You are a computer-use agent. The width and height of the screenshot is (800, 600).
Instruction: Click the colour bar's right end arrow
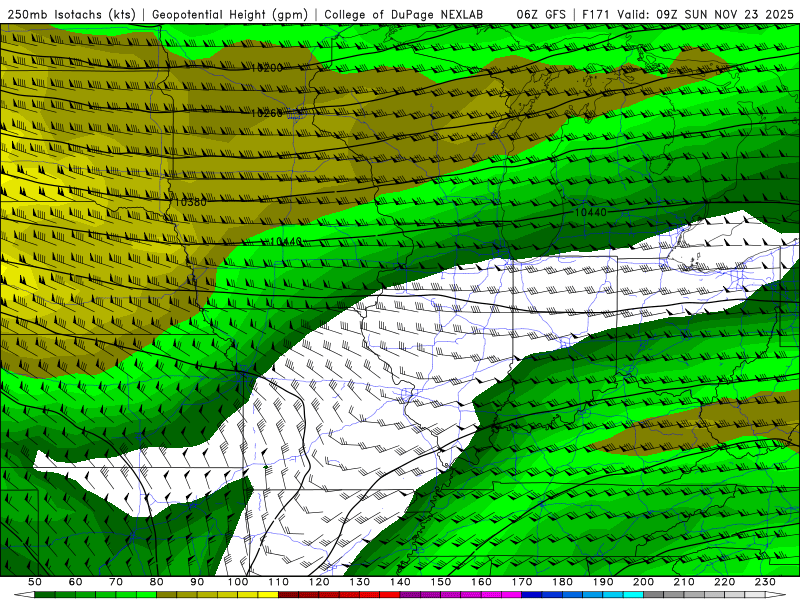776,594
